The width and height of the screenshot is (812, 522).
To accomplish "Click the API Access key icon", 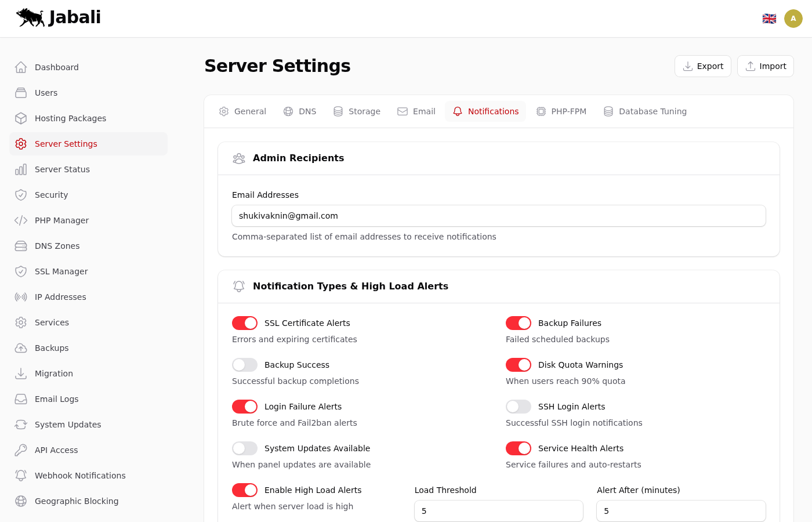I will [21, 450].
